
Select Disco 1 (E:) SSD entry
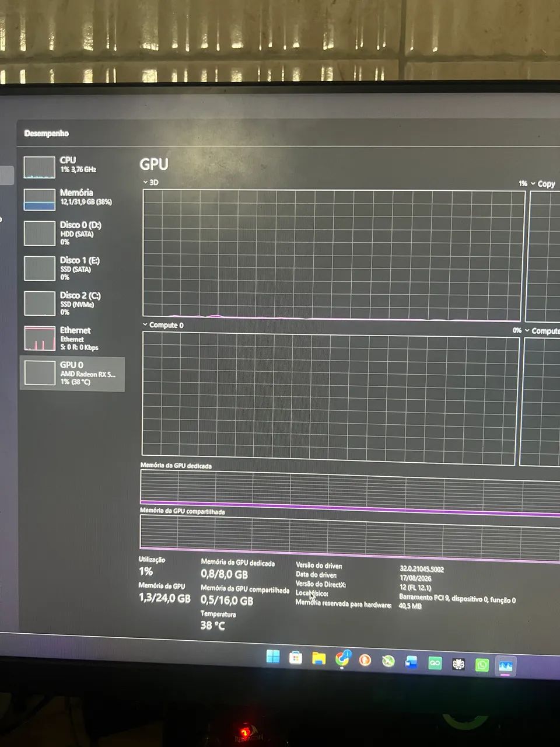tap(72, 268)
